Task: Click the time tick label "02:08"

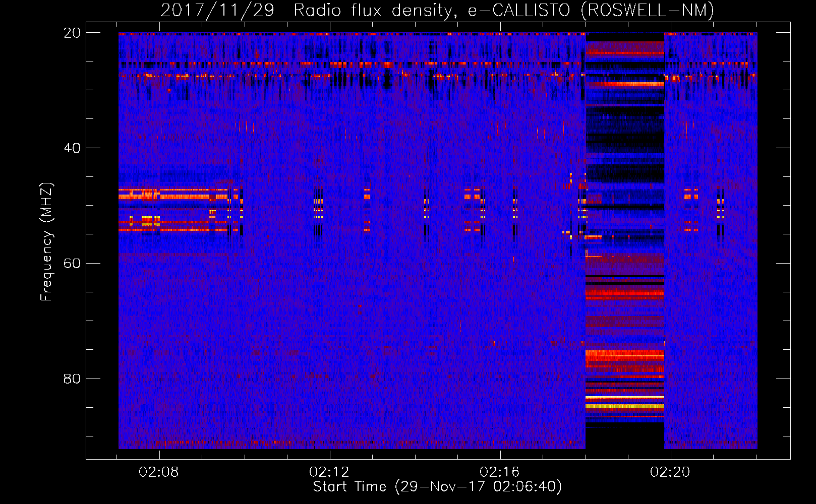Action: pyautogui.click(x=159, y=472)
